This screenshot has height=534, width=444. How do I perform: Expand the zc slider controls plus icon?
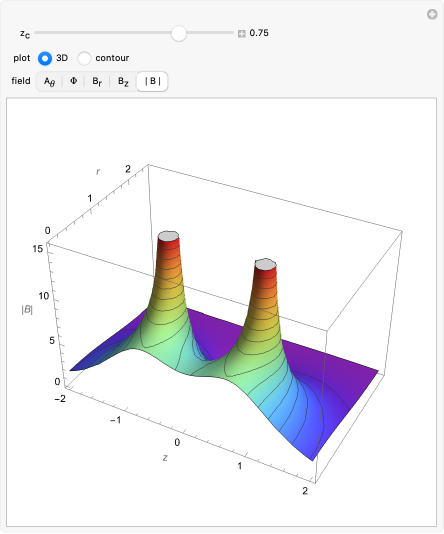point(242,33)
